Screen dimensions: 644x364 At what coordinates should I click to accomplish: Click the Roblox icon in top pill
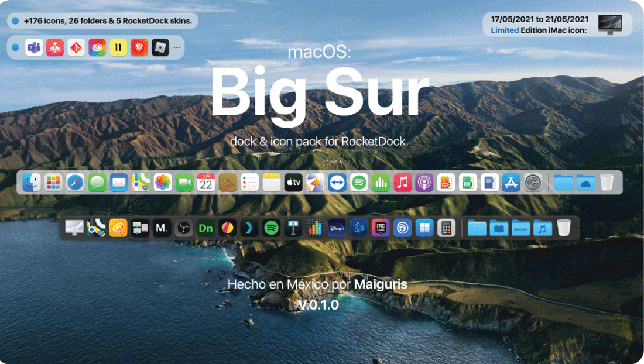point(160,47)
